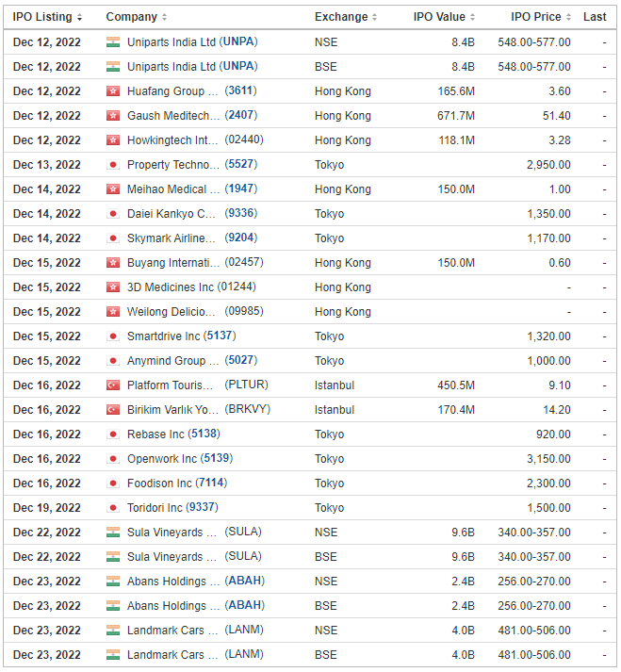621x672 pixels.
Task: Sort by the IPO Value column arrows
Action: coord(472,17)
